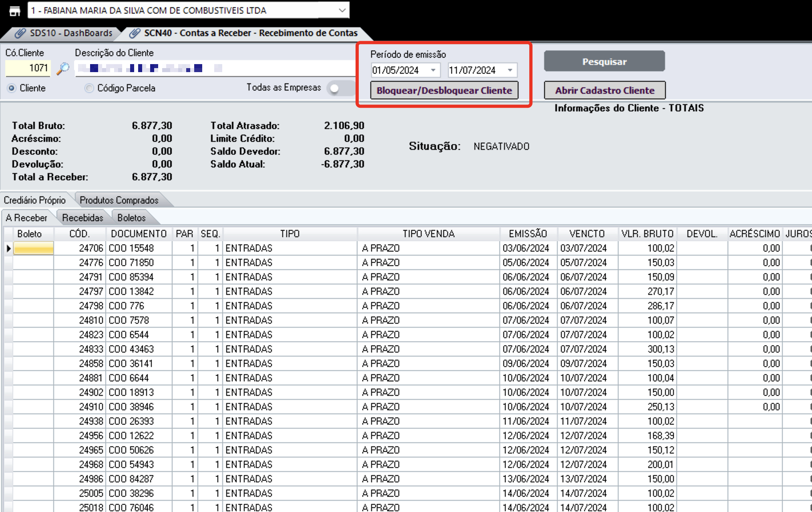Viewport: 812px width, 512px height.
Task: Click the highlighted Boleto cell in first row
Action: pyautogui.click(x=34, y=248)
